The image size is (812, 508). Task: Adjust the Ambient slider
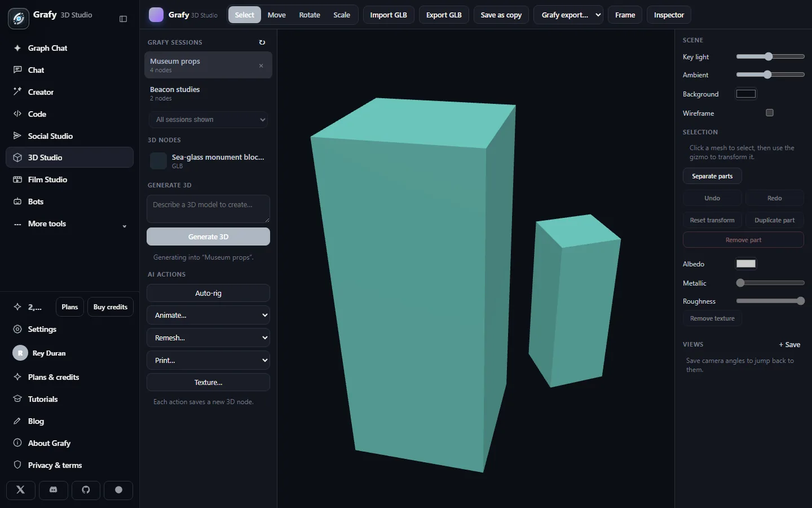point(770,75)
